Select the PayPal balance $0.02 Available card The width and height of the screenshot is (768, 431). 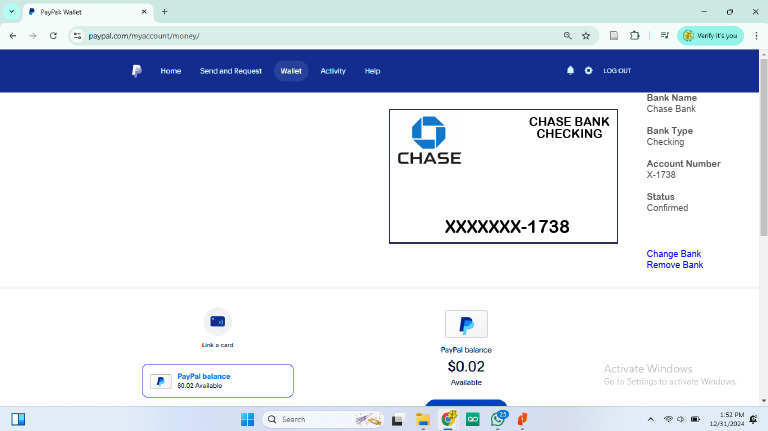pyautogui.click(x=218, y=381)
